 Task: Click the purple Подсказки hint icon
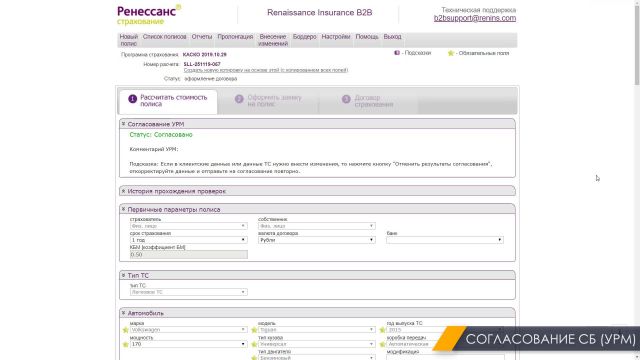coord(397,53)
